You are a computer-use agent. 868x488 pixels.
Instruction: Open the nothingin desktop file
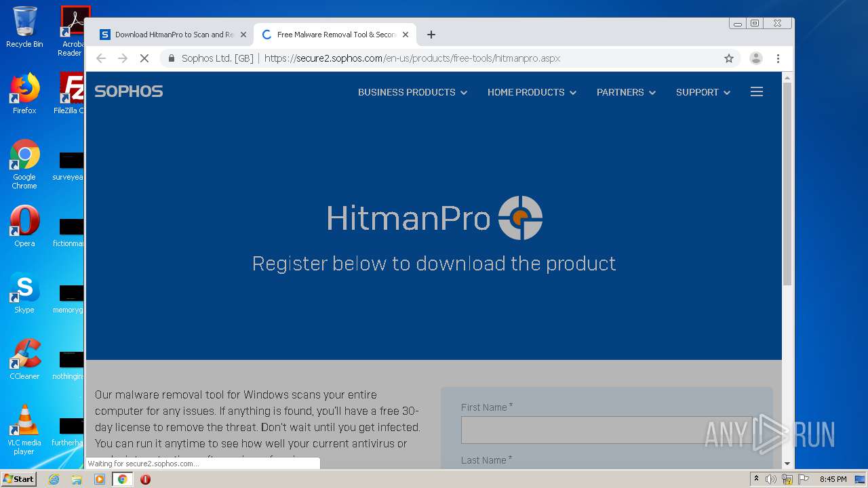[x=69, y=365]
